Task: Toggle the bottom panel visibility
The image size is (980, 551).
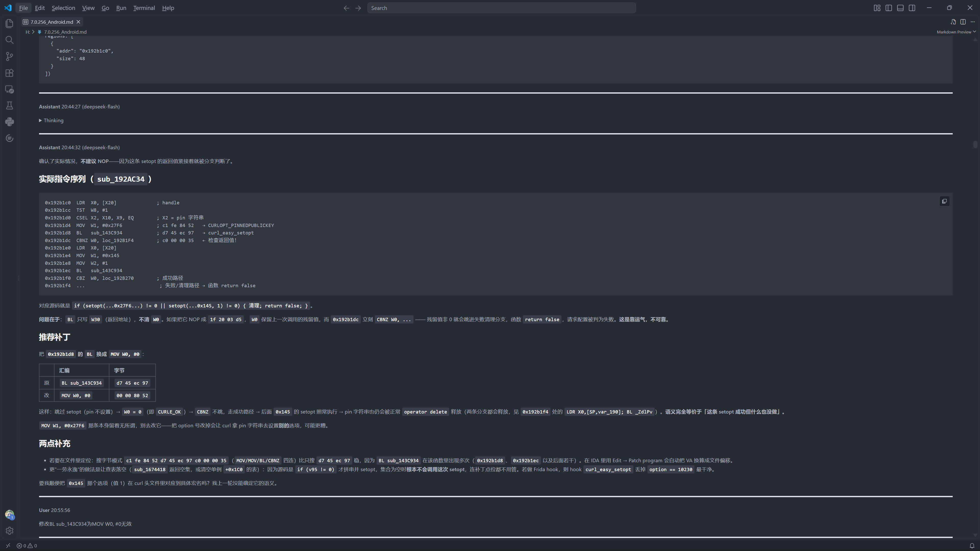Action: click(x=900, y=8)
